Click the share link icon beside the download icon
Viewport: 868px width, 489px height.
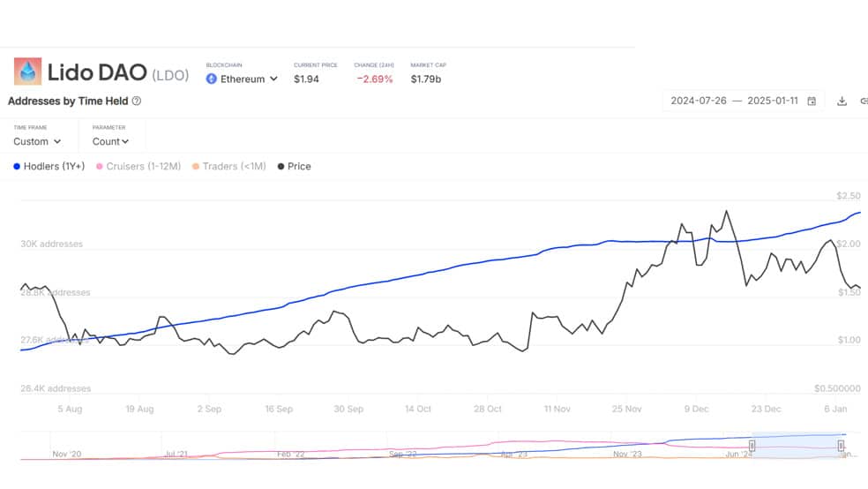(x=864, y=101)
